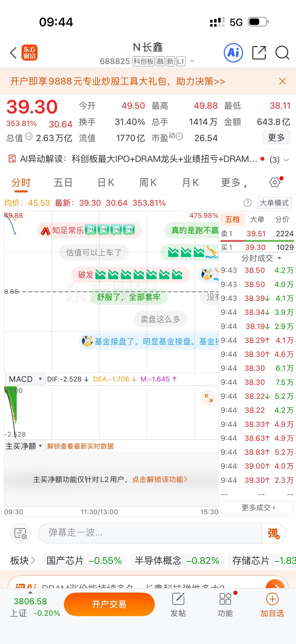Switch to 月K tab

click(190, 182)
